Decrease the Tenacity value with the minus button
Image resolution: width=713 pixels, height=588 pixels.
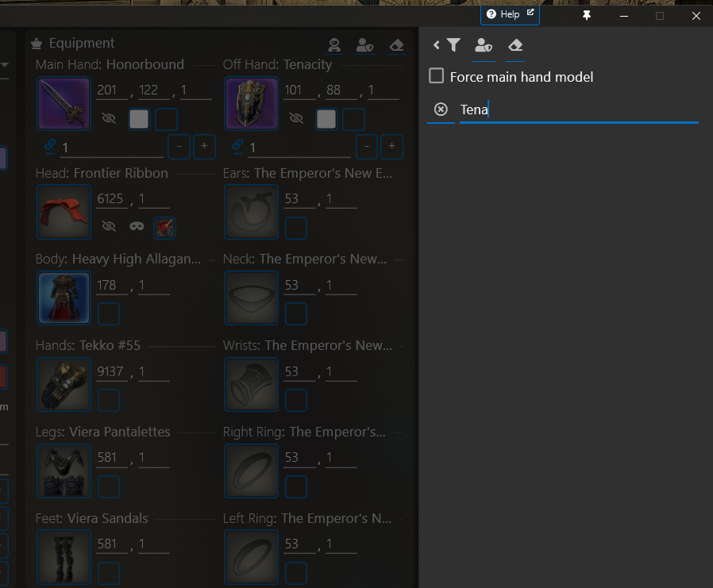tap(366, 146)
